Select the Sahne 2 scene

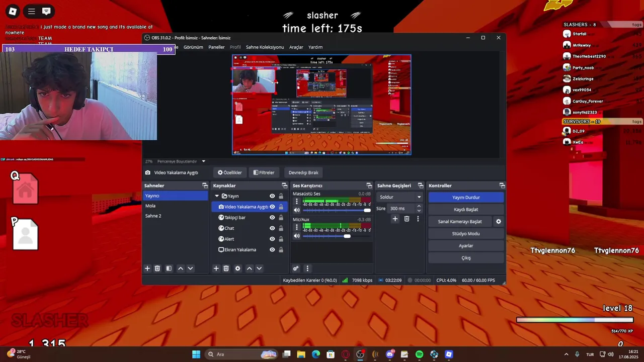click(x=176, y=216)
